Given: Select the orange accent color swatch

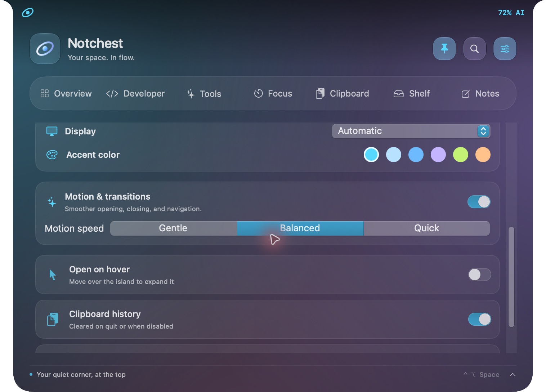Looking at the screenshot, I should pyautogui.click(x=483, y=155).
